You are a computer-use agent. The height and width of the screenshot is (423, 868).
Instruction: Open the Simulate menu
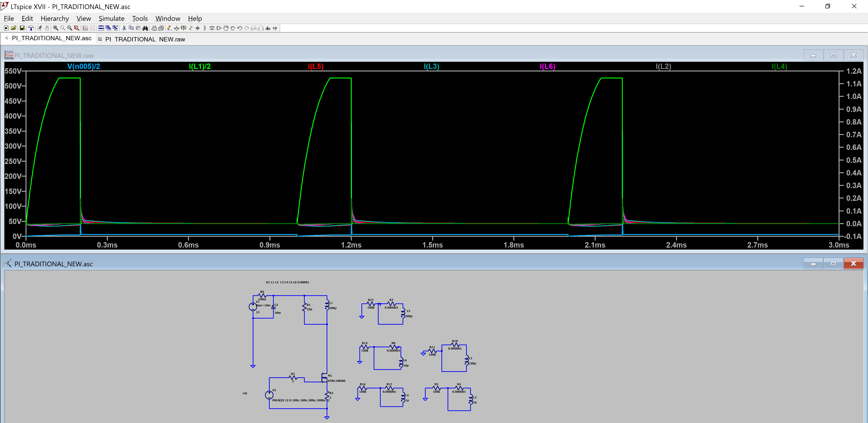pyautogui.click(x=111, y=19)
